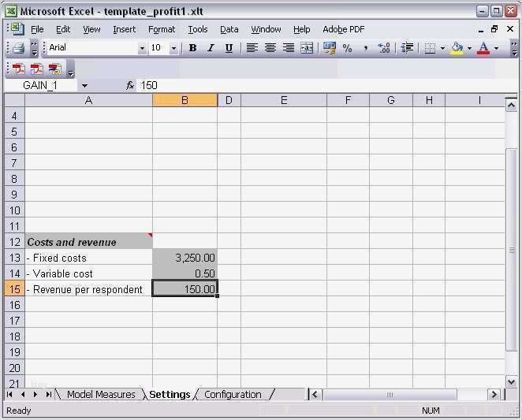This screenshot has width=522, height=420.
Task: Open the View menu
Action: (x=91, y=30)
